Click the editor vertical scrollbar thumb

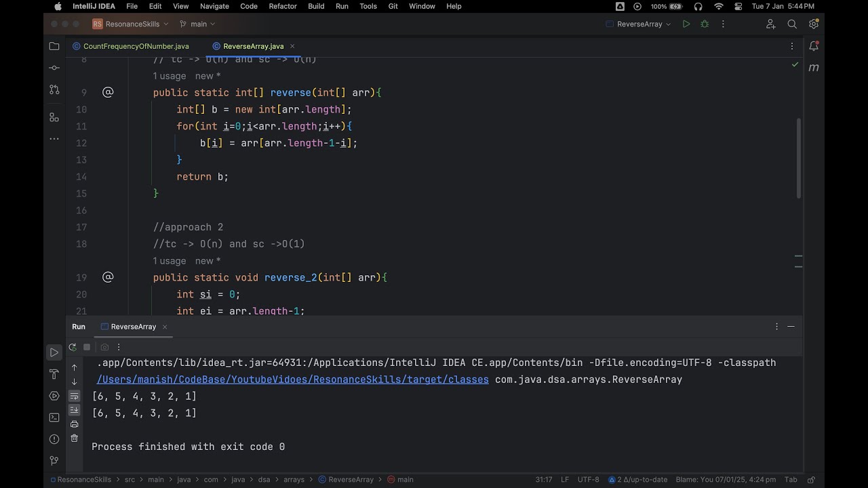click(798, 158)
